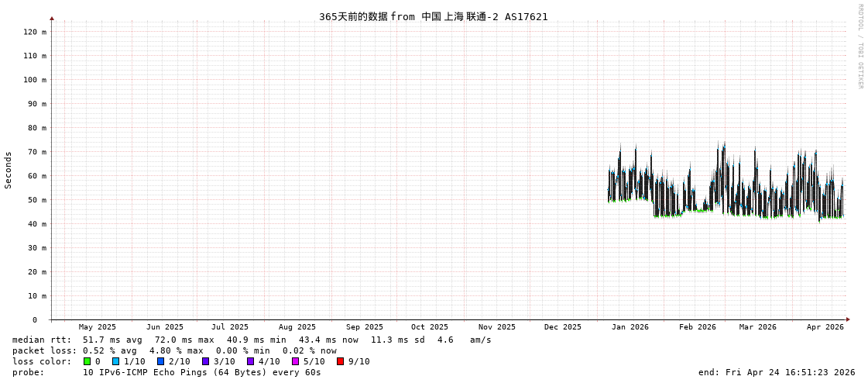Click the Seconds y-axis title
868x383 pixels.
coord(9,170)
